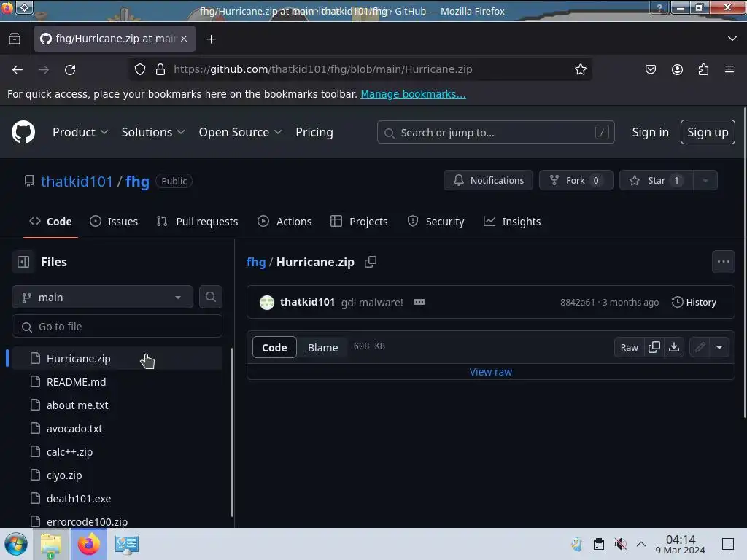Open the Firefox tracking protection shield icon
The height and width of the screenshot is (560, 747).
(x=139, y=69)
